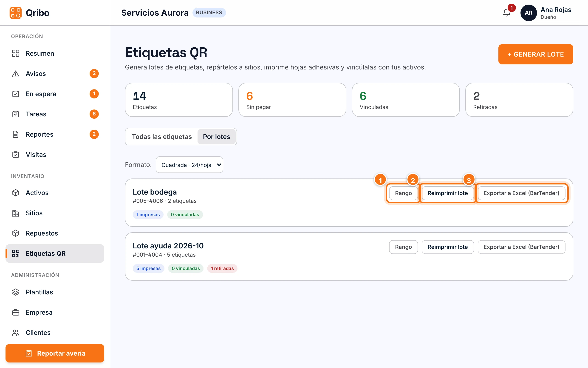Click the Reportes document icon
588x368 pixels.
(16, 134)
